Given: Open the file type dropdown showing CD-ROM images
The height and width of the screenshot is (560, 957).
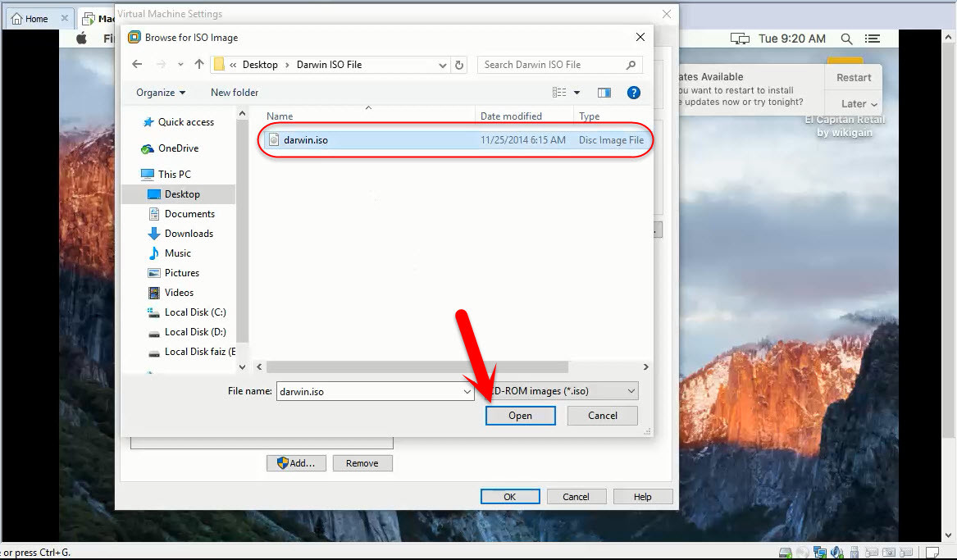Looking at the screenshot, I should [630, 391].
